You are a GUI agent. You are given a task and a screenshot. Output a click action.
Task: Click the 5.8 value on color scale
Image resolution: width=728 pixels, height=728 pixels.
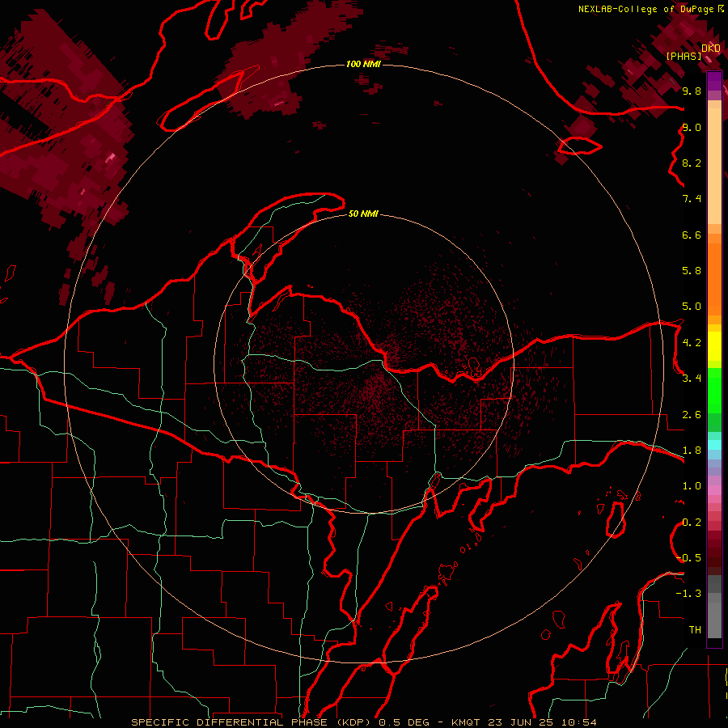coord(692,271)
